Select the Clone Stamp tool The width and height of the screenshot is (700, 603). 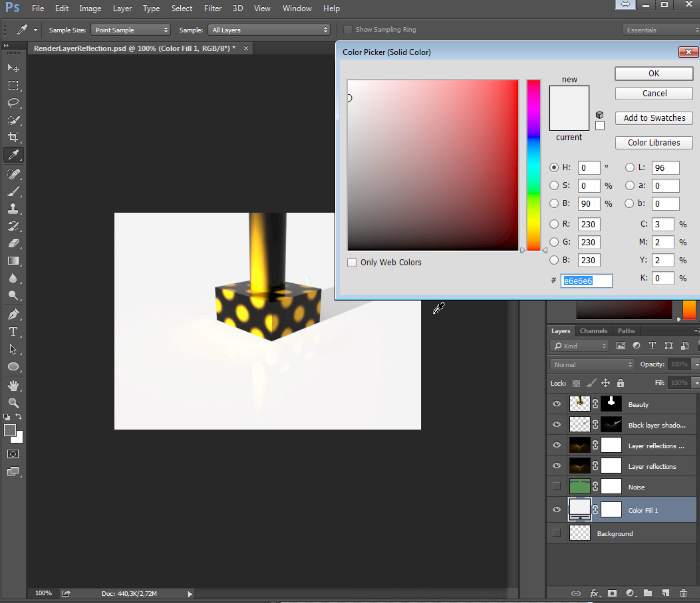[13, 208]
